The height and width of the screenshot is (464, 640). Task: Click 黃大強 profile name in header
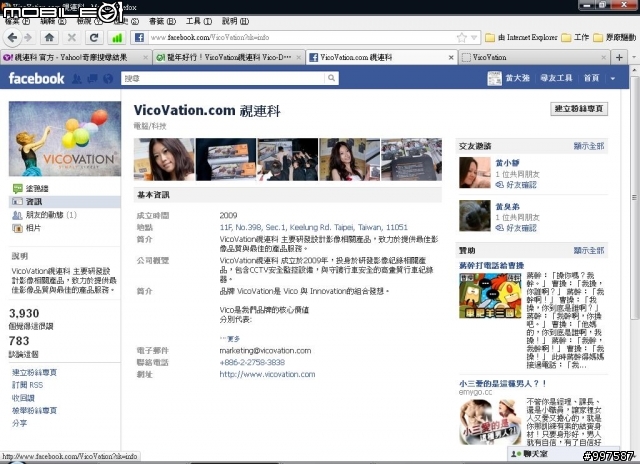click(x=517, y=78)
